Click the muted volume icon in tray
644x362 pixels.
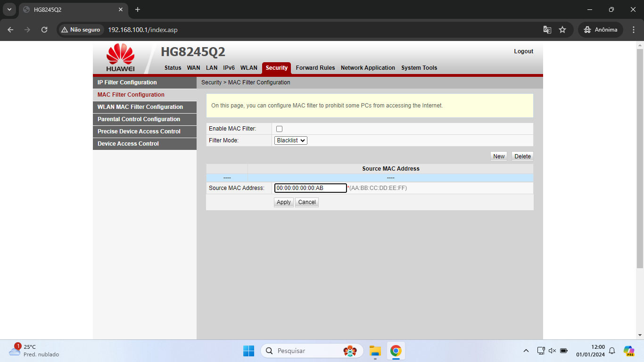(552, 351)
